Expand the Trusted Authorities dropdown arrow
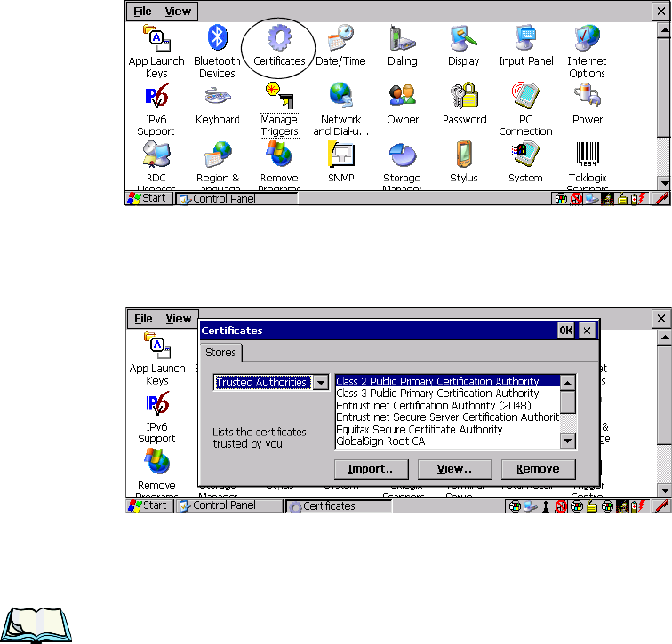 point(321,382)
